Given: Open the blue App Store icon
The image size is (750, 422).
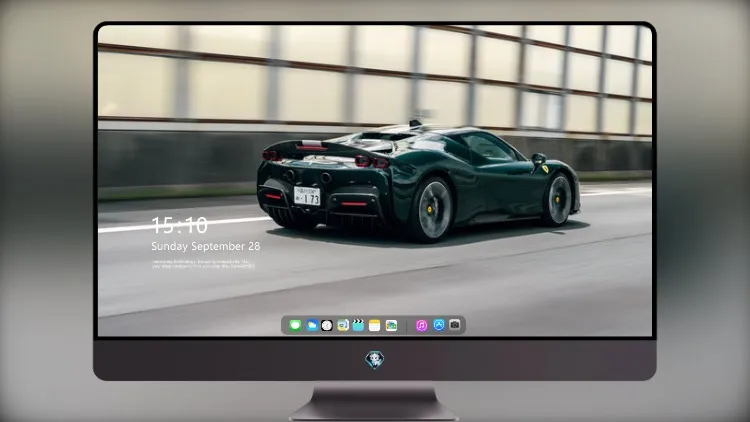Looking at the screenshot, I should (439, 325).
